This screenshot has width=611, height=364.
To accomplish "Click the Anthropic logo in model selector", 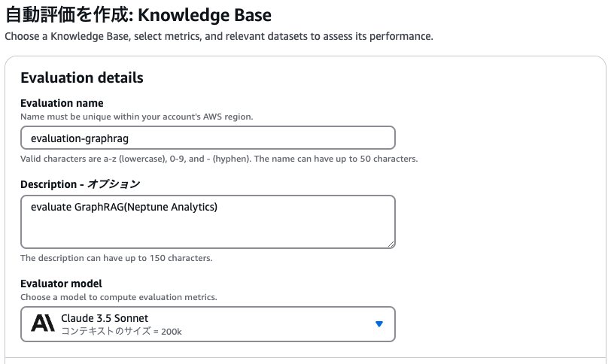I will (x=42, y=324).
